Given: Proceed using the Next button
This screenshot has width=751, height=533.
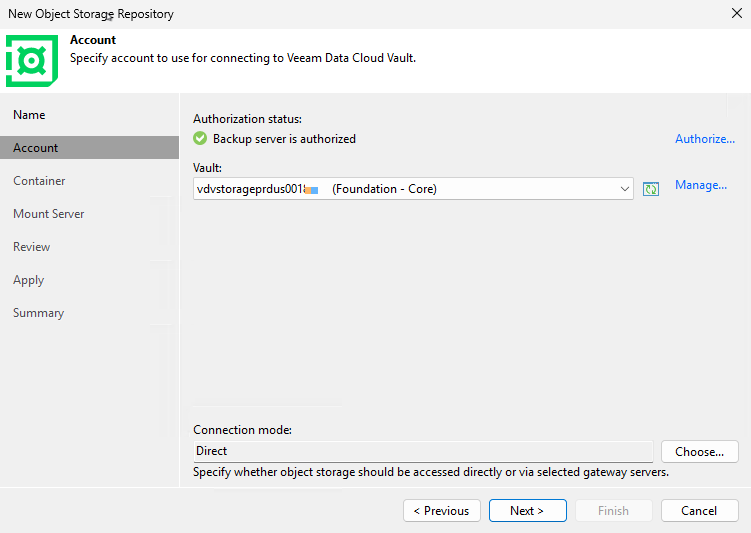Looking at the screenshot, I should click(527, 510).
